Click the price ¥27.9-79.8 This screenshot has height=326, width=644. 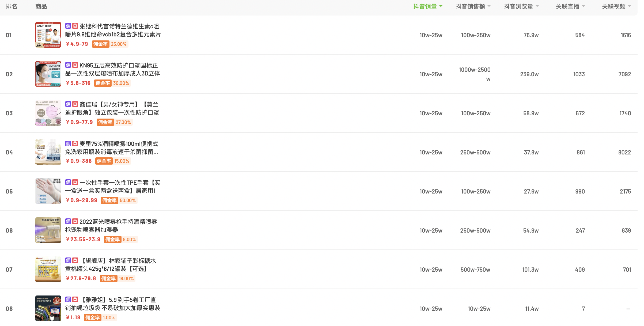click(x=81, y=279)
